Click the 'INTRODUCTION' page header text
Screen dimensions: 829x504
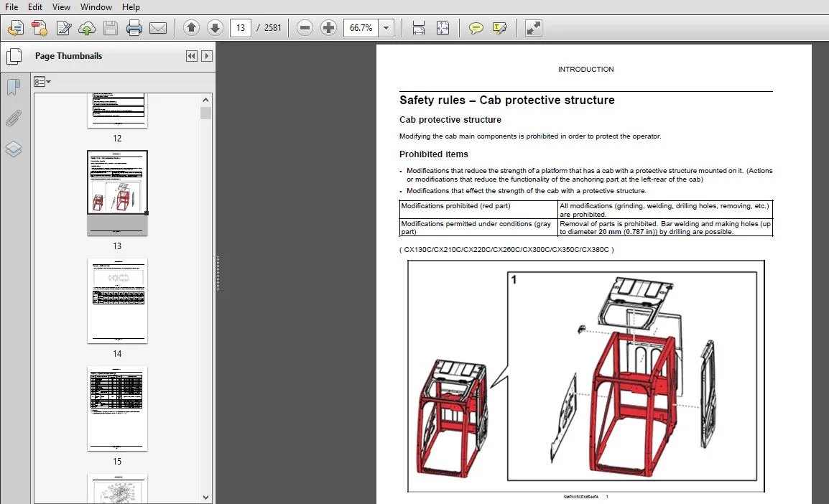coord(585,69)
